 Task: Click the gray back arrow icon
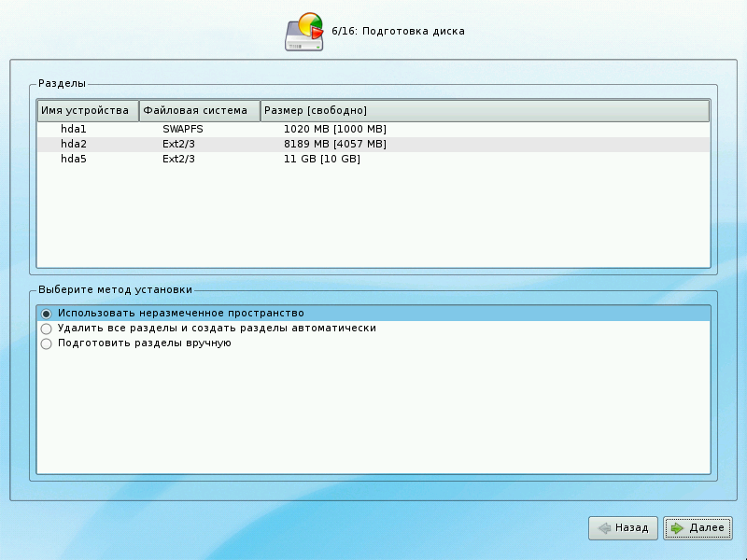click(x=603, y=528)
